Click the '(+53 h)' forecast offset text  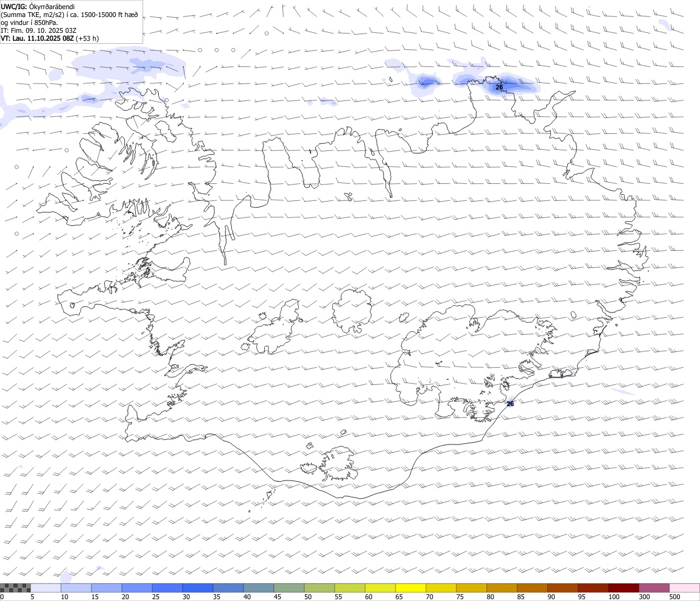[x=87, y=38]
